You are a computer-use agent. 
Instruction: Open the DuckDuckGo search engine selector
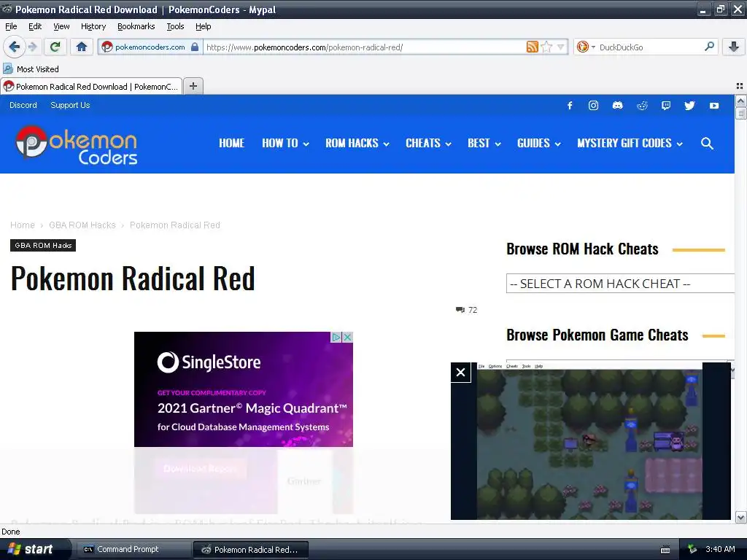586,47
